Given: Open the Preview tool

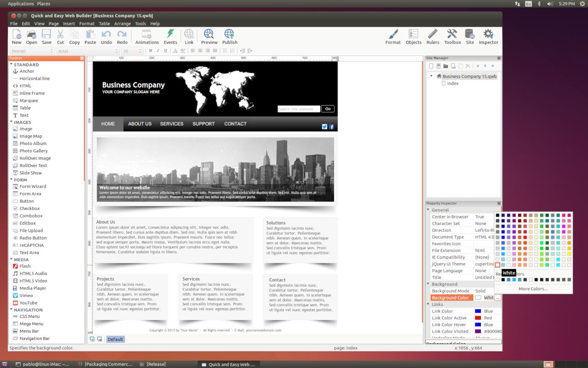Looking at the screenshot, I should [x=209, y=36].
